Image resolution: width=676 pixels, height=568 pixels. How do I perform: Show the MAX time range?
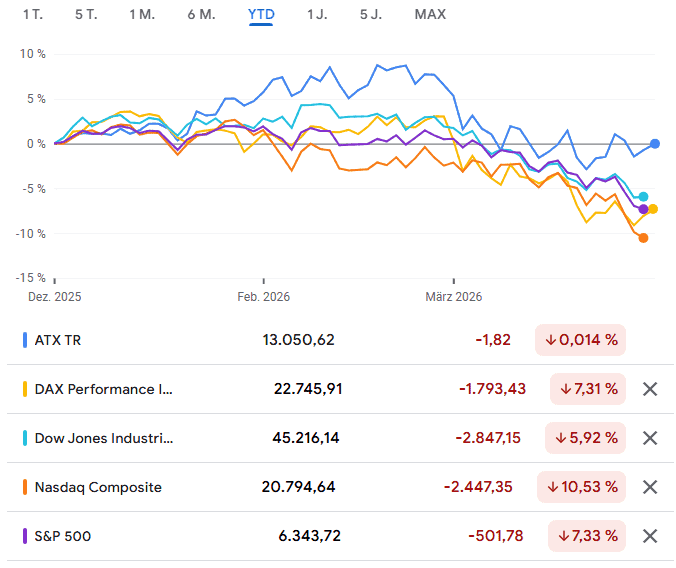[x=430, y=14]
